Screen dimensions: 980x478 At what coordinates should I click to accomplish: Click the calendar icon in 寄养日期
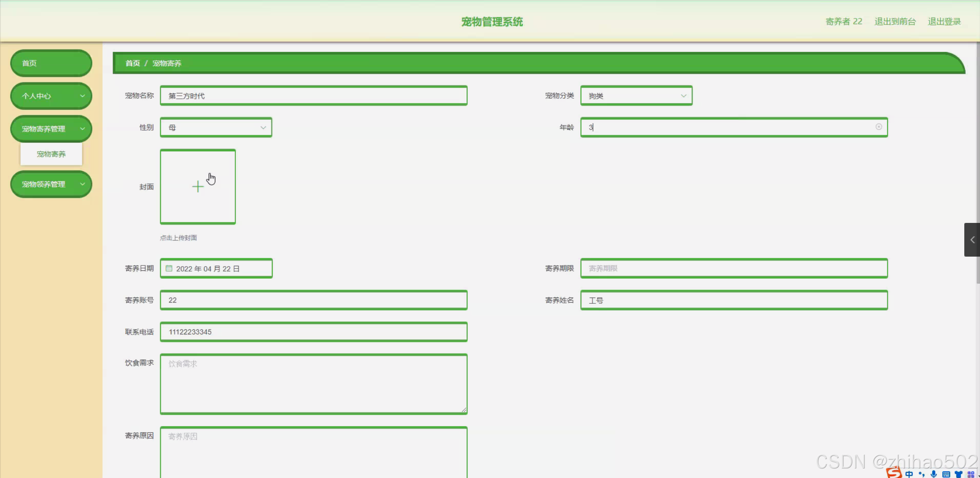(169, 268)
